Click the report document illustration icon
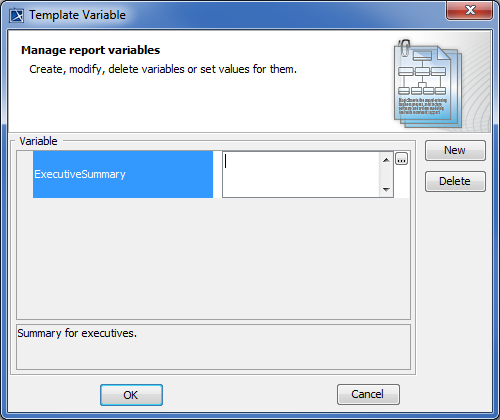This screenshot has height=420, width=500. pyautogui.click(x=428, y=83)
